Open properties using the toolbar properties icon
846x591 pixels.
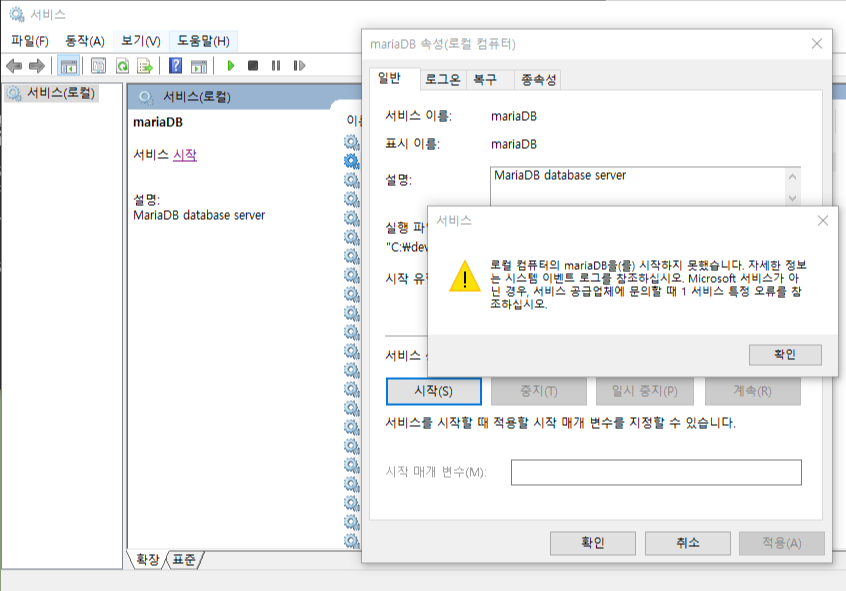click(96, 65)
